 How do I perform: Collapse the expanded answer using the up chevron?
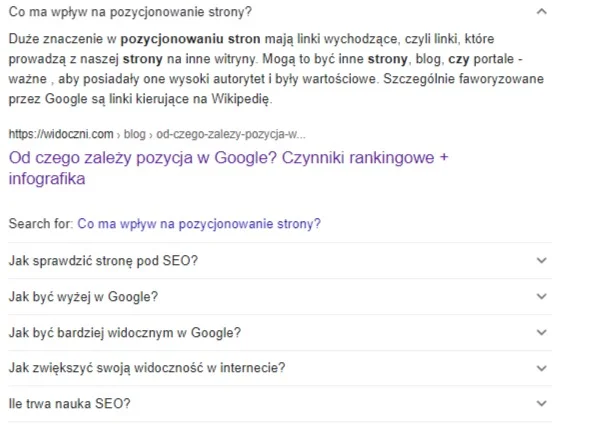[x=542, y=12]
